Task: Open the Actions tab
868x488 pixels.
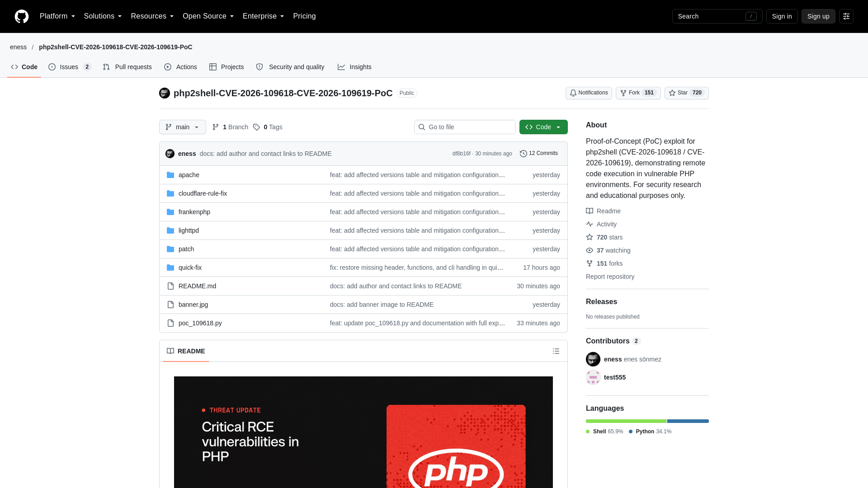Action: click(x=180, y=67)
